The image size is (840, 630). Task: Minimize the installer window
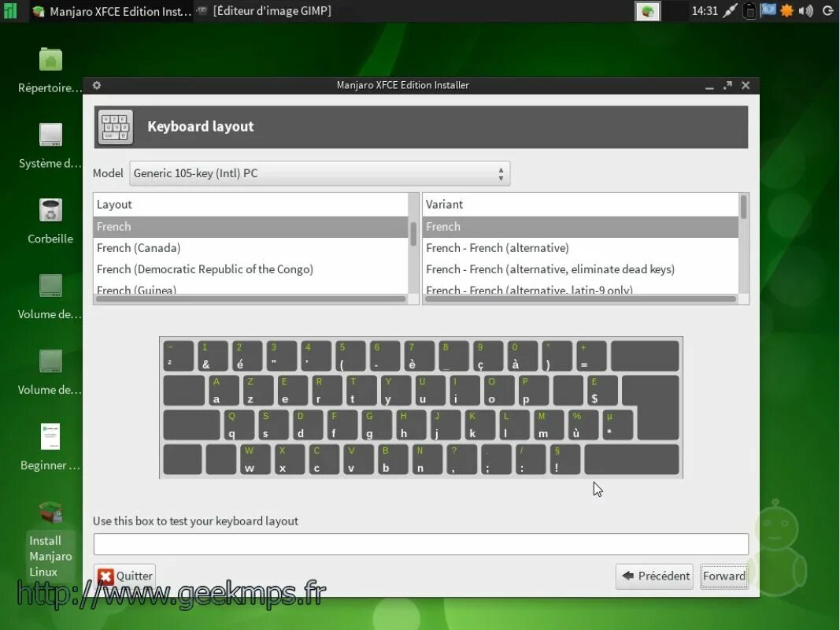pyautogui.click(x=709, y=86)
